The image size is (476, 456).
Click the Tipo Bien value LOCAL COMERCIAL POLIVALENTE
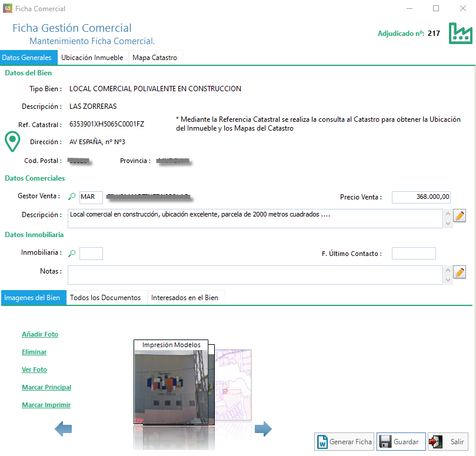[155, 89]
